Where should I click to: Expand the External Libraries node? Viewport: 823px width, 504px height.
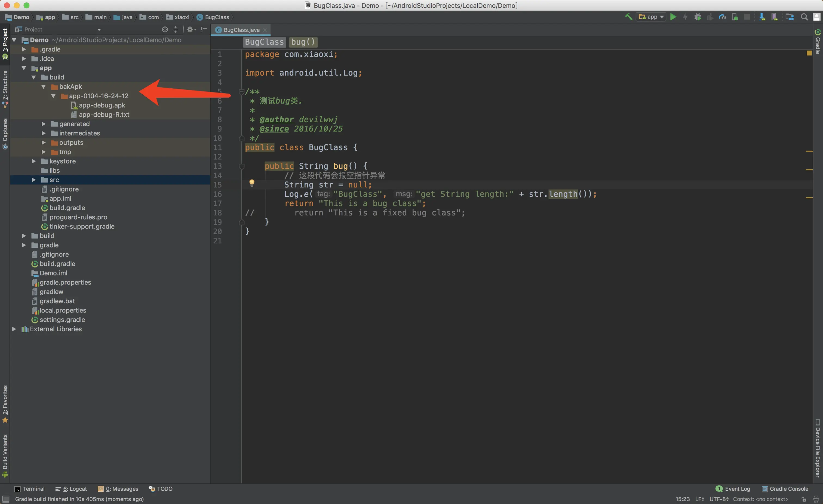pyautogui.click(x=14, y=329)
